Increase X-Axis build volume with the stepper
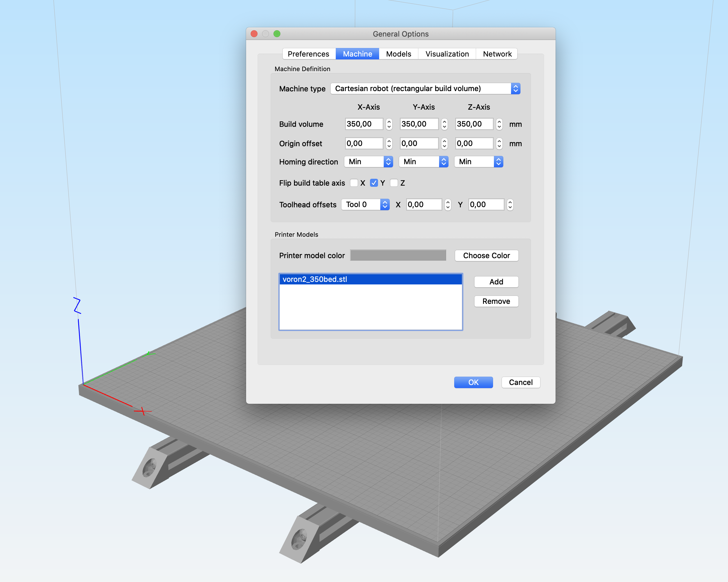Image resolution: width=728 pixels, height=582 pixels. click(389, 122)
